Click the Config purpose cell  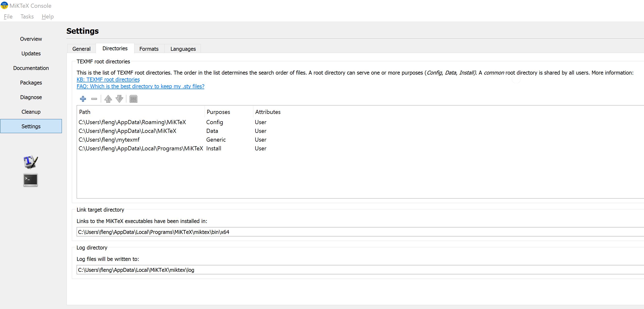coord(215,122)
